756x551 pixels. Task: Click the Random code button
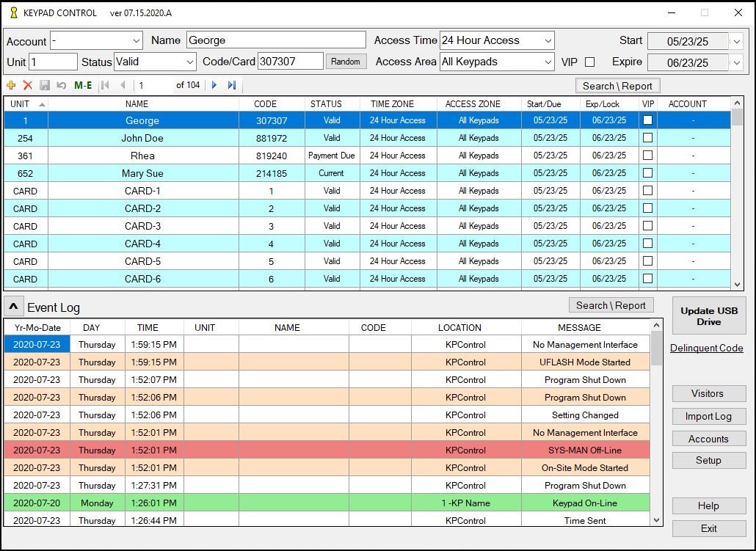[x=346, y=61]
